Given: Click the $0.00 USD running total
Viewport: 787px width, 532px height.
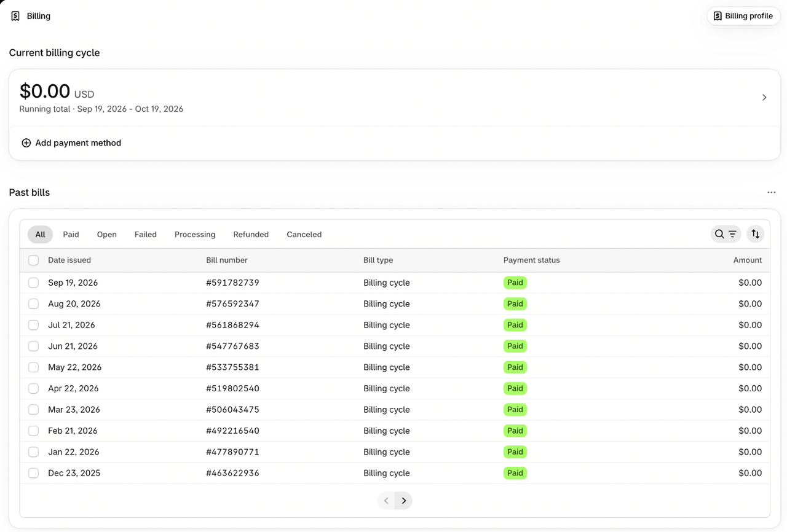Looking at the screenshot, I should (57, 92).
